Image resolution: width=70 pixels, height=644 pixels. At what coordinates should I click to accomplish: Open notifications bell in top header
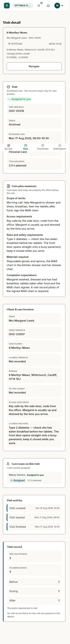point(39,6)
